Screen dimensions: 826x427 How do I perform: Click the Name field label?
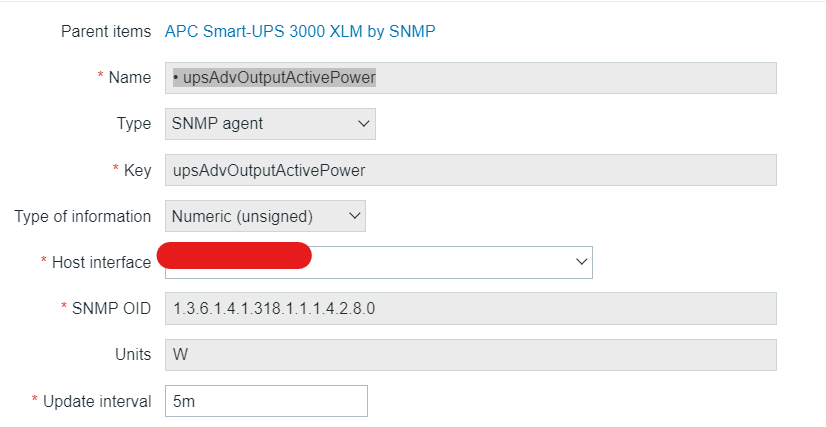[130, 78]
